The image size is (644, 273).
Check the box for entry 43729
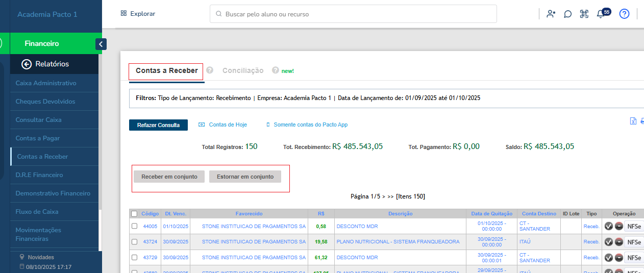pos(134,258)
